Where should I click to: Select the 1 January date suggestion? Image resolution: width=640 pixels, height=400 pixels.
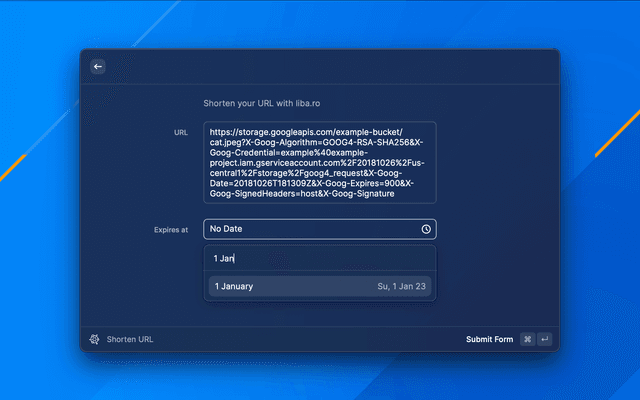coord(234,286)
